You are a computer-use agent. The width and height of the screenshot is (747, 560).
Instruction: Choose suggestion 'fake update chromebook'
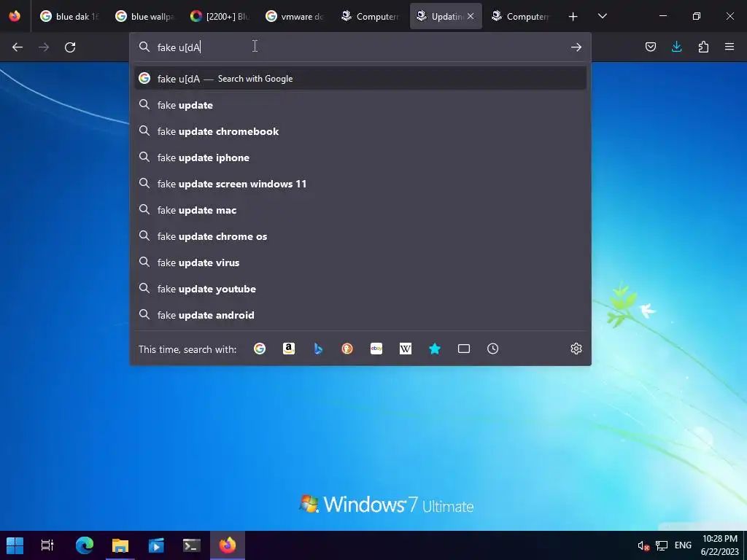point(360,131)
